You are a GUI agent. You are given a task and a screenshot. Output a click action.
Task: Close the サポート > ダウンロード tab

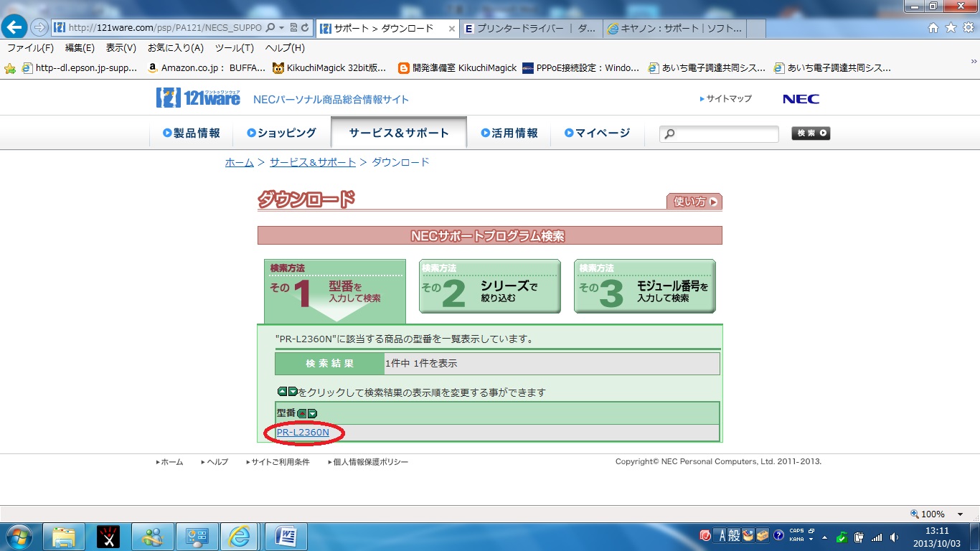tap(452, 29)
